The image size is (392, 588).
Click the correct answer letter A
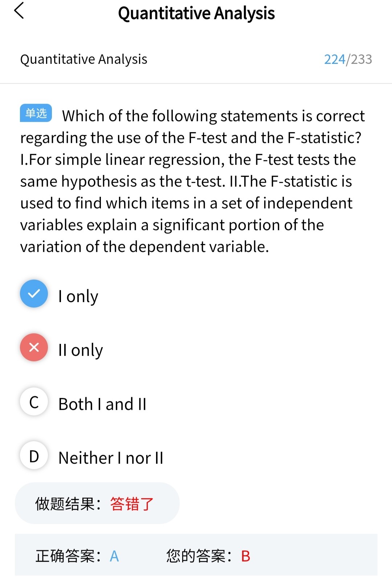coord(114,556)
